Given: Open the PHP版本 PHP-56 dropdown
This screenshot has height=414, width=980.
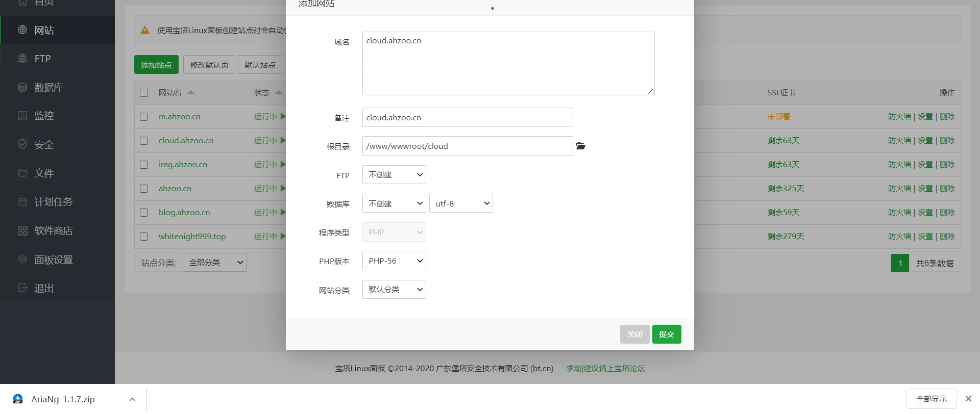Looking at the screenshot, I should [x=394, y=261].
